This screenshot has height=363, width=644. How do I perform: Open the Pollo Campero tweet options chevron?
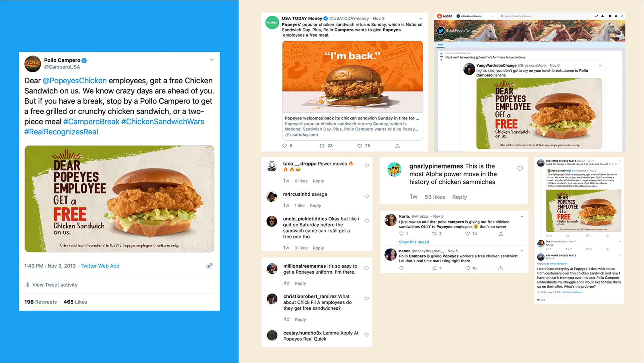(212, 60)
